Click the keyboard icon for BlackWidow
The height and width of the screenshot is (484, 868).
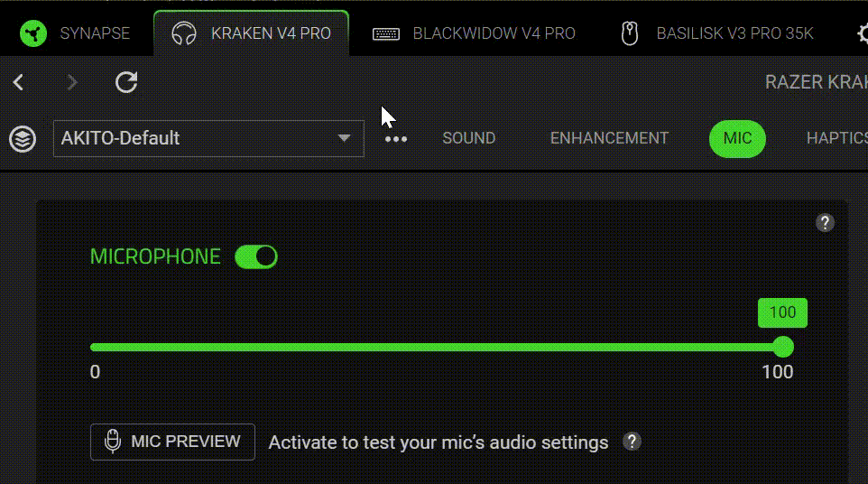coord(386,34)
